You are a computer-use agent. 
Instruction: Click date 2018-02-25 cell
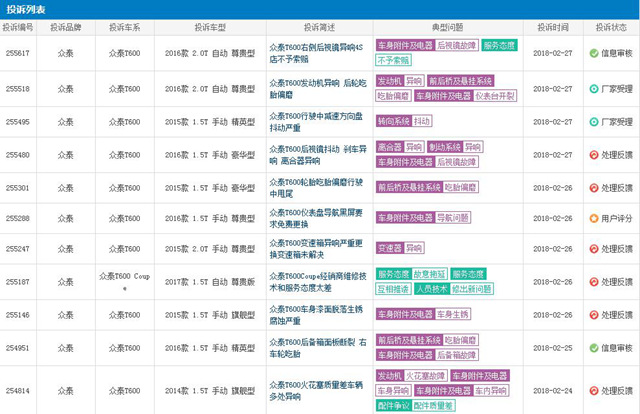553,348
